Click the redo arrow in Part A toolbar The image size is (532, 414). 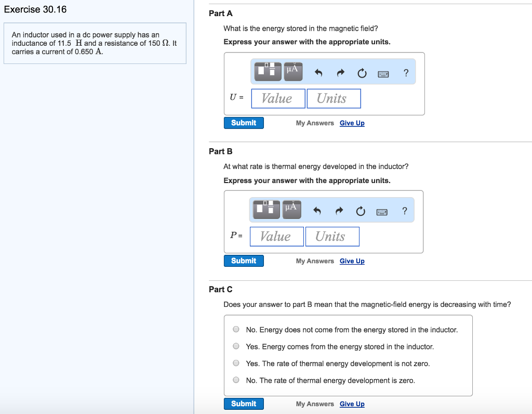(341, 74)
